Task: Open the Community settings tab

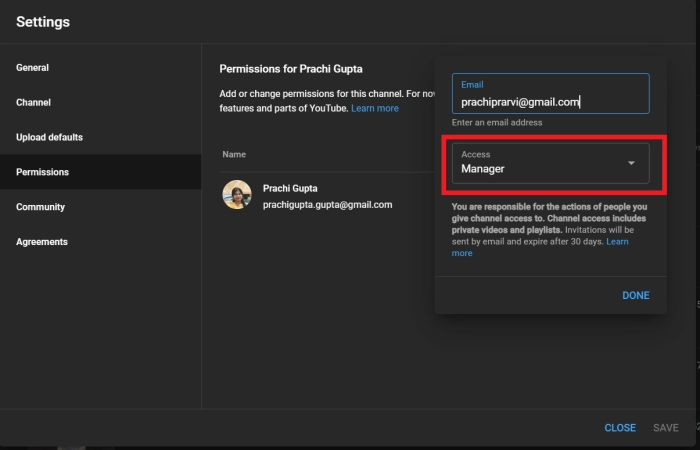Action: (x=40, y=207)
